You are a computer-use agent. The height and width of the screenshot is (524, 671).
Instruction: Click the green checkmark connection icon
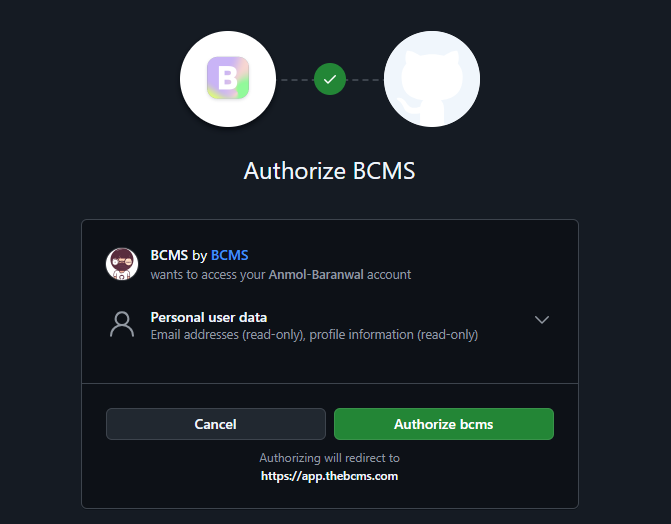click(330, 79)
